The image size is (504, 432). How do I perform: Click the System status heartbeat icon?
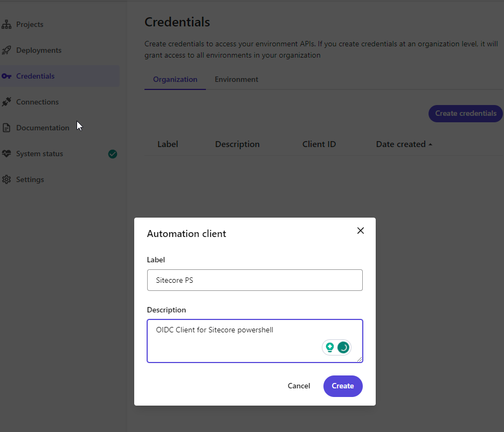coord(6,154)
